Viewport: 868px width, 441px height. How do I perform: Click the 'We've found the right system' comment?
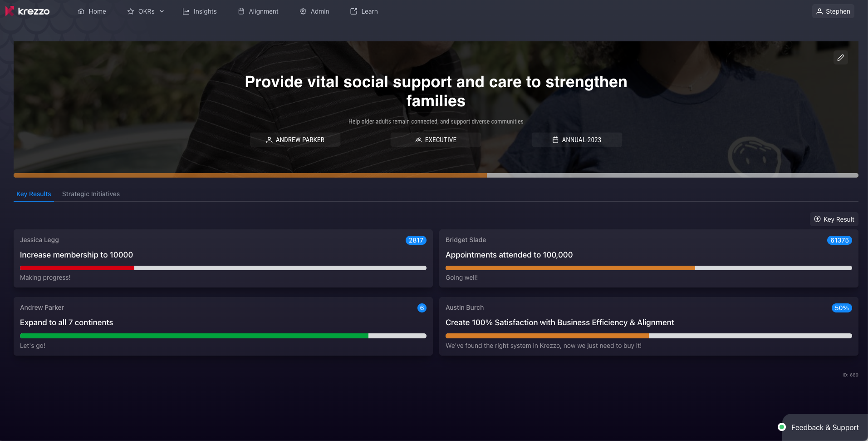click(x=544, y=346)
